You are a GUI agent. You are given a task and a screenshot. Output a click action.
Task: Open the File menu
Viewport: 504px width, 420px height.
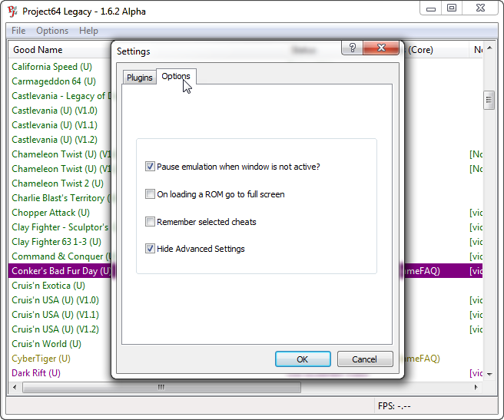click(x=18, y=31)
